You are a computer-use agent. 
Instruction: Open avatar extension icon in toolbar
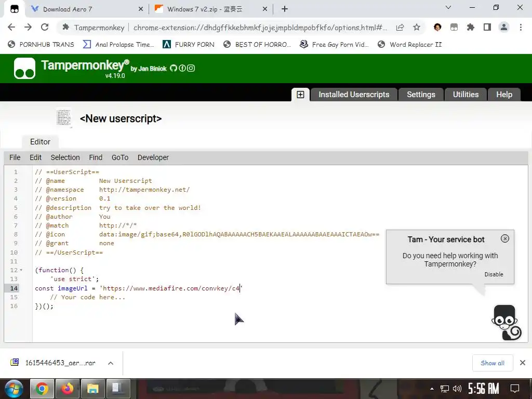coord(437,28)
